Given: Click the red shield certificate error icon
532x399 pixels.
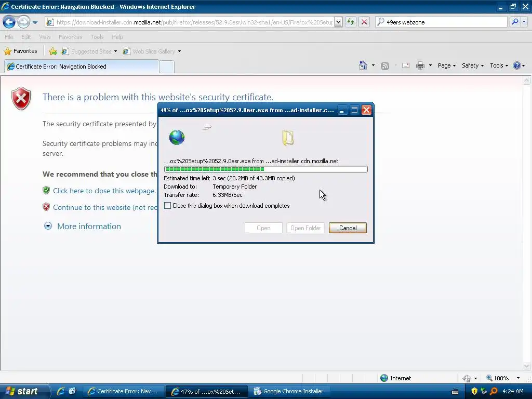Looking at the screenshot, I should coord(21,98).
